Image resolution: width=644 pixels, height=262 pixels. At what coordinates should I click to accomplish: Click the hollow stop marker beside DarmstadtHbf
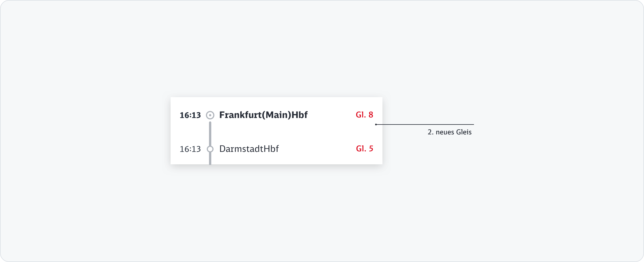pyautogui.click(x=210, y=149)
